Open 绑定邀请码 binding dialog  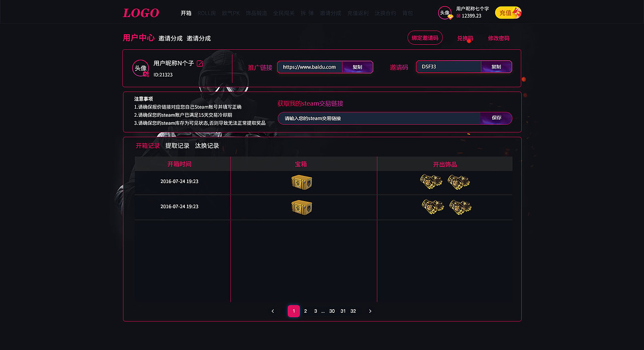point(425,38)
